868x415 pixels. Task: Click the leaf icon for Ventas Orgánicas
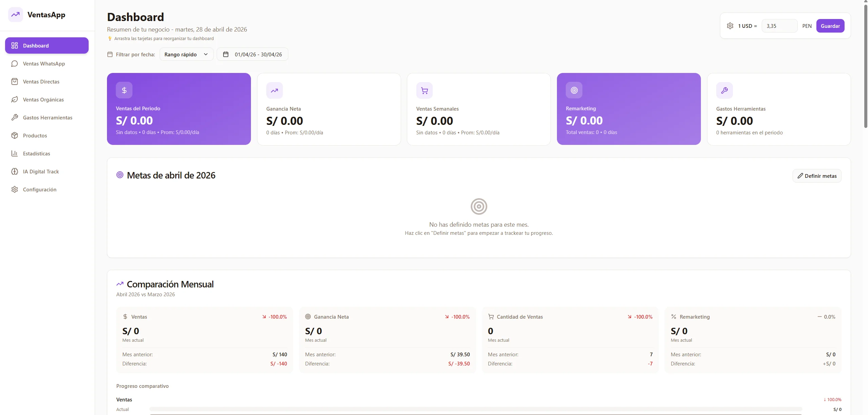point(15,99)
